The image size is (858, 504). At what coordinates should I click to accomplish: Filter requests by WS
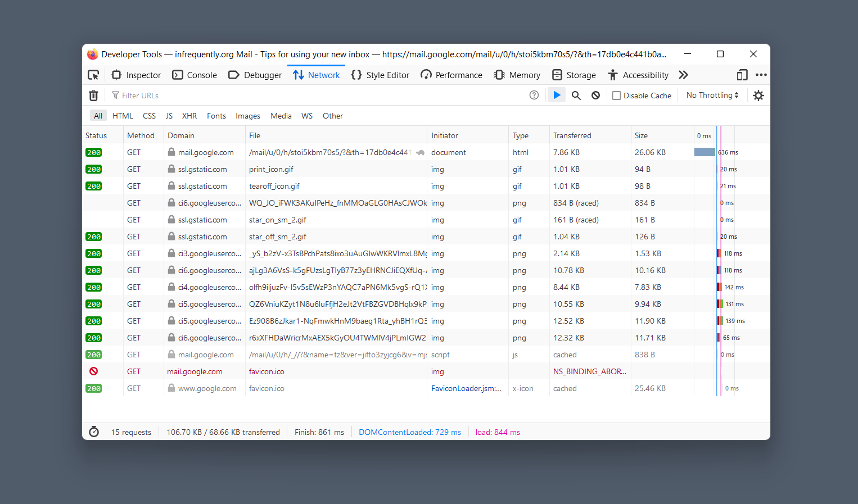tap(307, 116)
